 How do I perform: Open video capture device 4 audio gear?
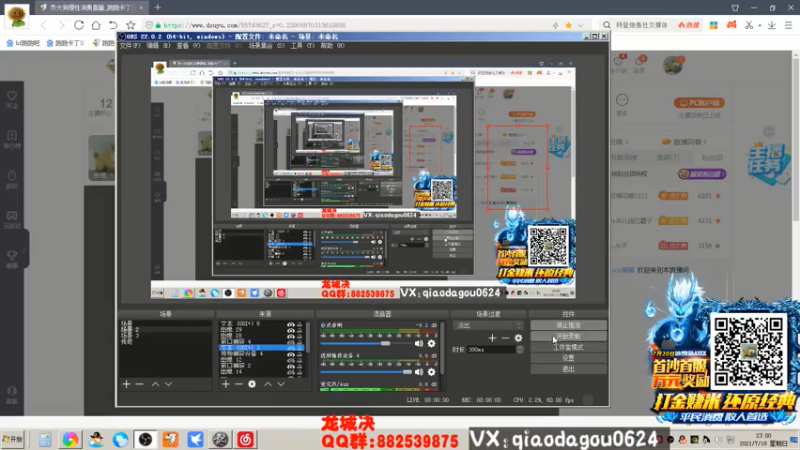point(432,372)
